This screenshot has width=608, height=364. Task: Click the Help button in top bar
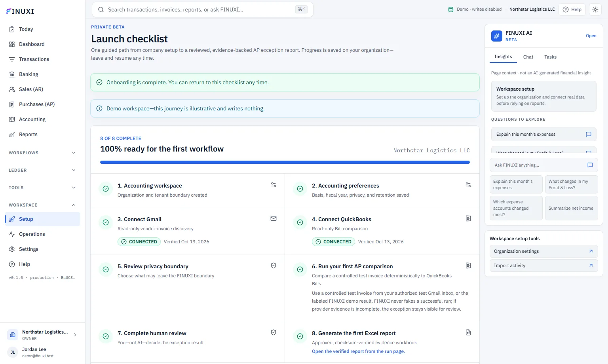click(x=572, y=9)
